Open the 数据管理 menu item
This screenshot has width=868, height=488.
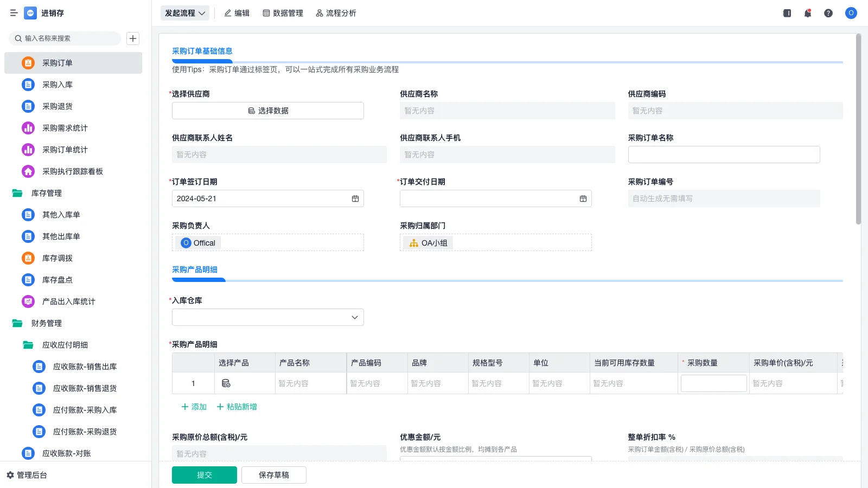click(x=283, y=13)
